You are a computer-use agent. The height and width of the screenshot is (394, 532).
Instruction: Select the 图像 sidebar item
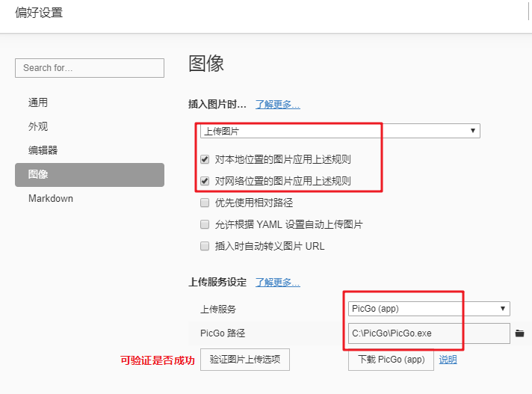(38, 174)
